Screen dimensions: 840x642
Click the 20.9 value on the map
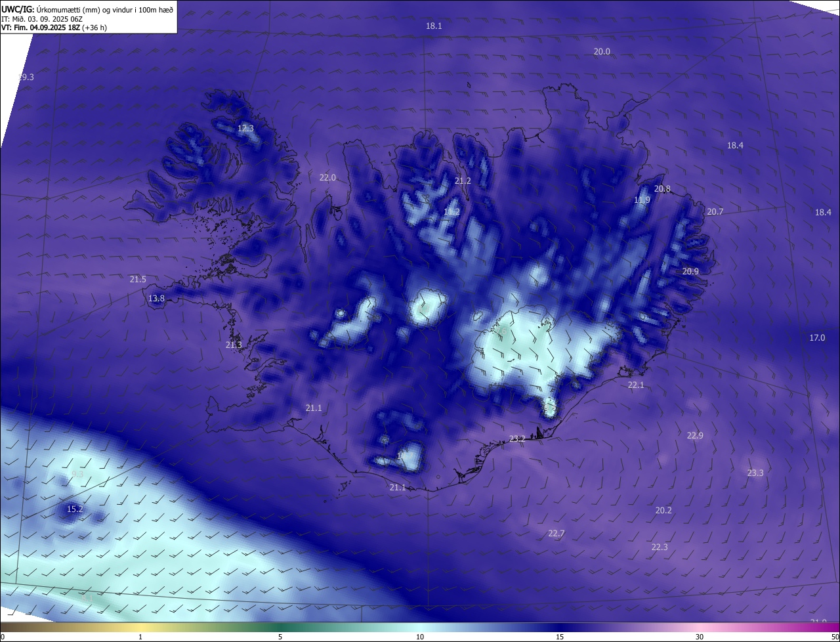690,272
